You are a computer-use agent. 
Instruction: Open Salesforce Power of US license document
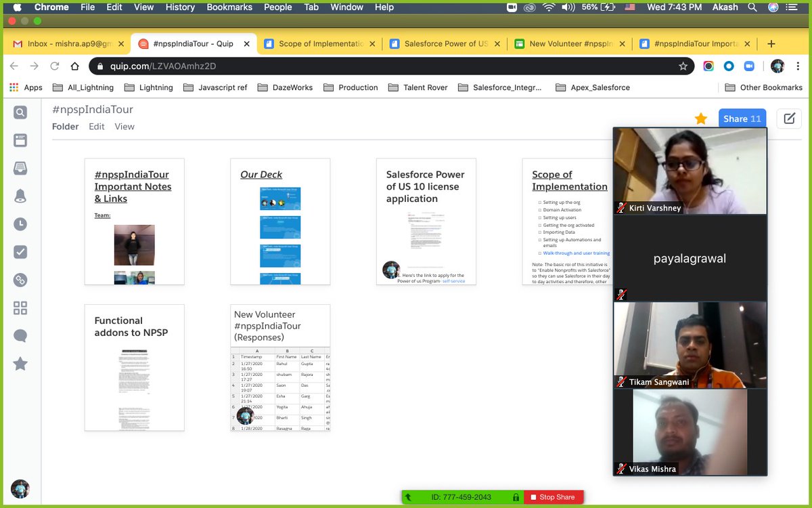point(426,221)
